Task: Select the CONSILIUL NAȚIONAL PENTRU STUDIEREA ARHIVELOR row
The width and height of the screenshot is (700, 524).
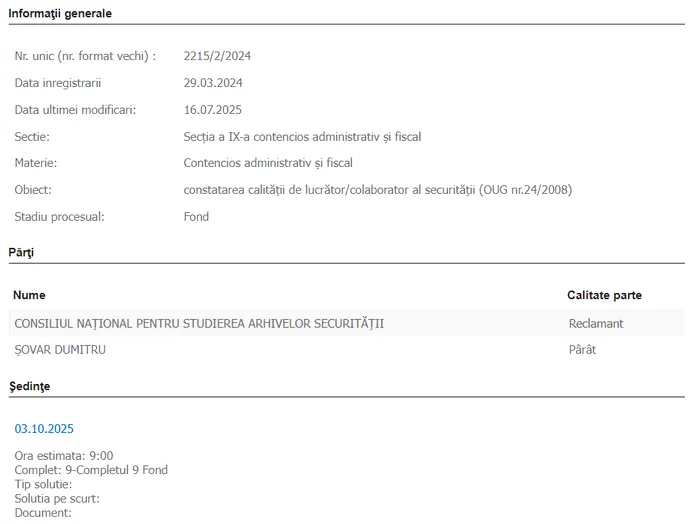Action: point(198,324)
